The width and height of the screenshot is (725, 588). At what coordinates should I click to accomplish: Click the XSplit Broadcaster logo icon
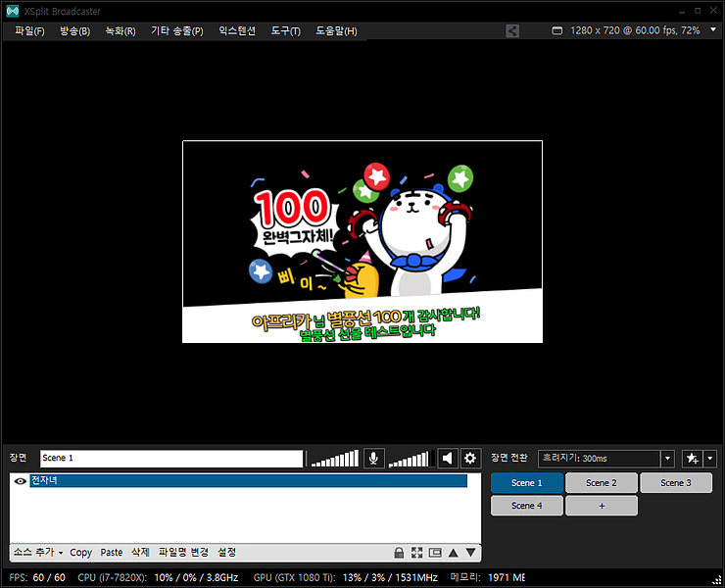(x=13, y=11)
